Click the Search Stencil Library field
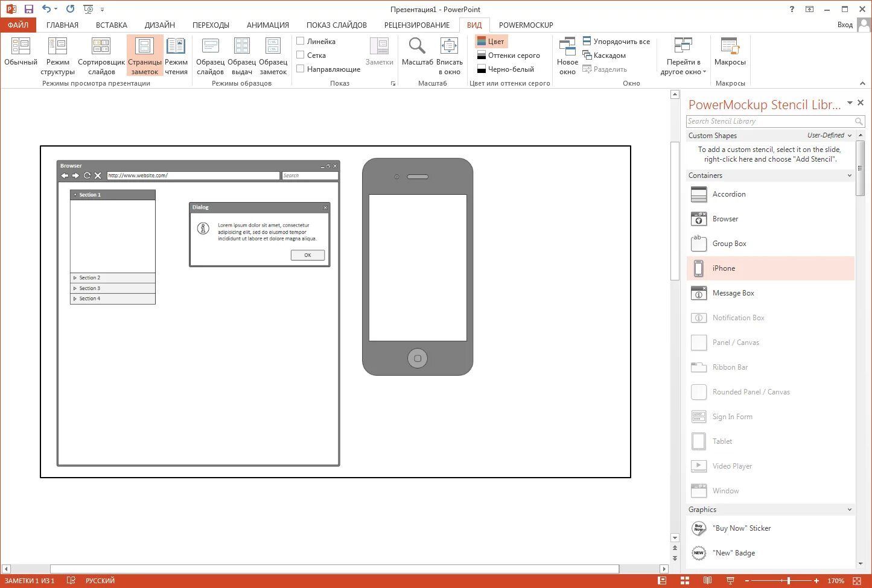872x588 pixels. [x=775, y=121]
